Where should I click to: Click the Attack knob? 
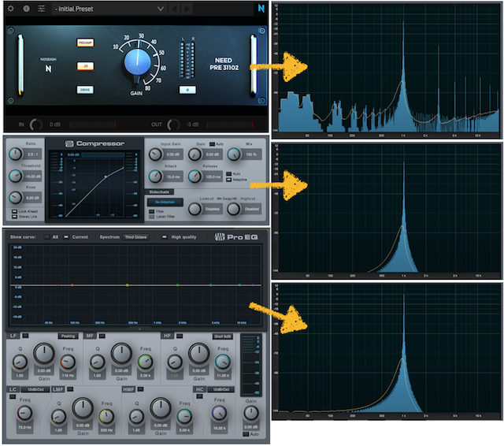click(x=156, y=177)
